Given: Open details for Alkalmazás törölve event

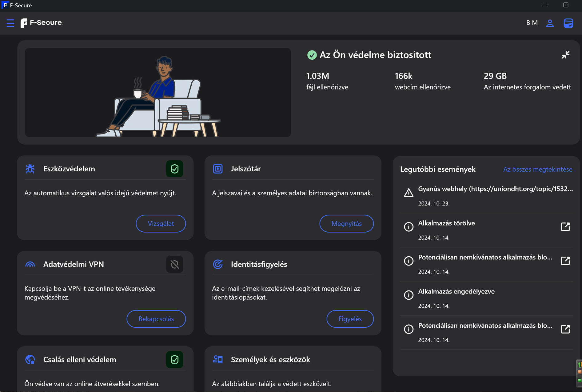Looking at the screenshot, I should pyautogui.click(x=565, y=227).
